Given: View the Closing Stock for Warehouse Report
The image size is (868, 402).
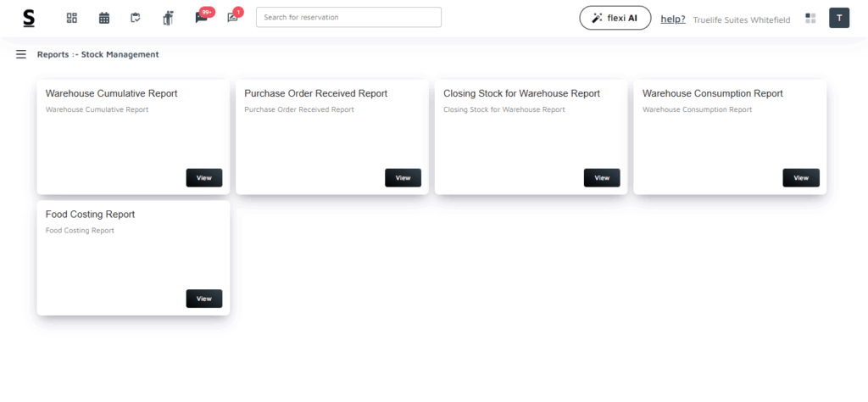Looking at the screenshot, I should tap(602, 178).
